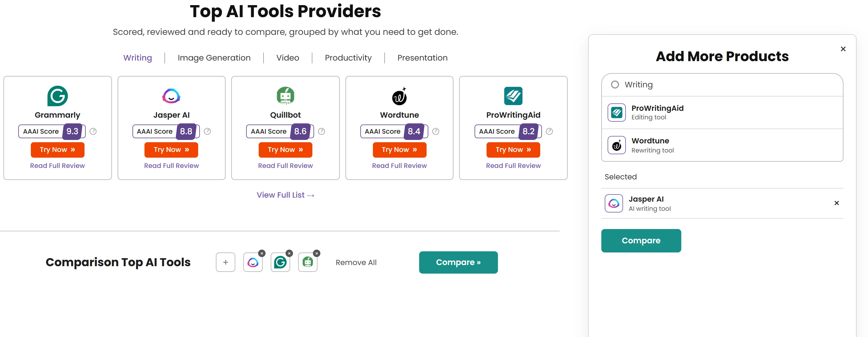Open Read Full Review for Jasper AI
This screenshot has width=868, height=337.
[171, 166]
